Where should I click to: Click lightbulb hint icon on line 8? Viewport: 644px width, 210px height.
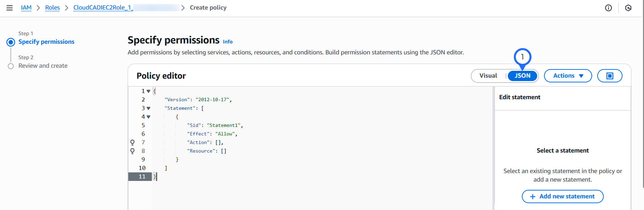click(x=132, y=151)
